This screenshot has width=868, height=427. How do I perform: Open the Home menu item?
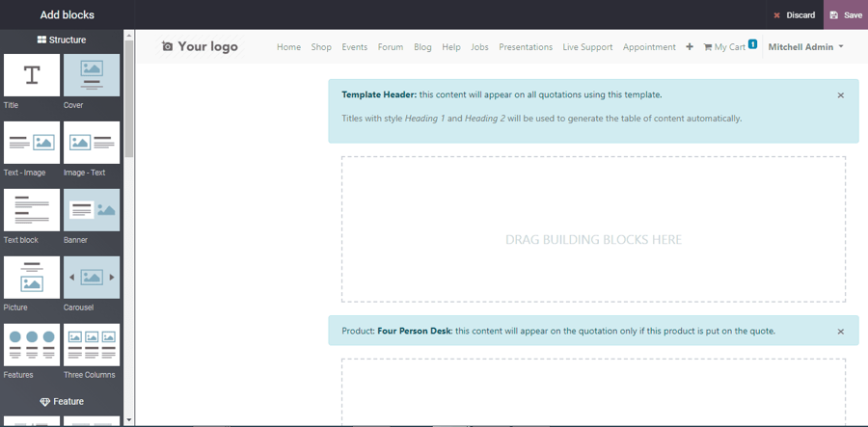tap(289, 47)
